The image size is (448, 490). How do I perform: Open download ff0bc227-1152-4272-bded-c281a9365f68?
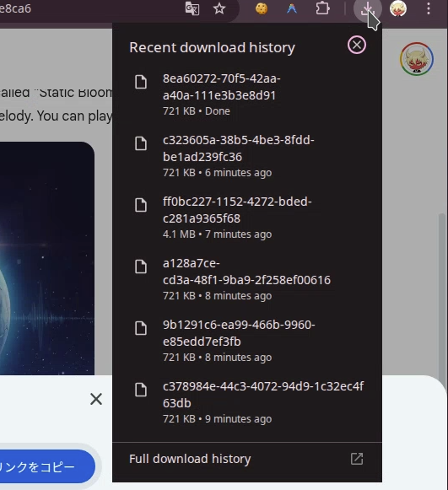[247, 218]
